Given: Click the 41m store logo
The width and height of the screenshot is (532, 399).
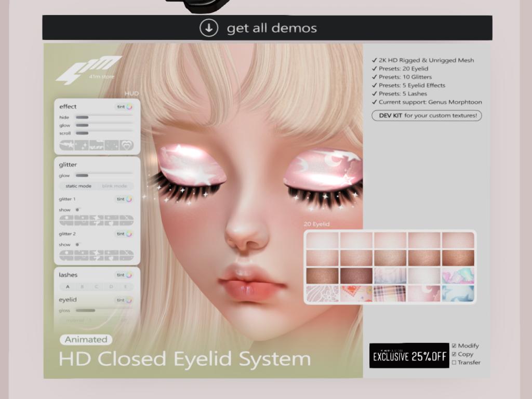Looking at the screenshot, I should [x=87, y=70].
